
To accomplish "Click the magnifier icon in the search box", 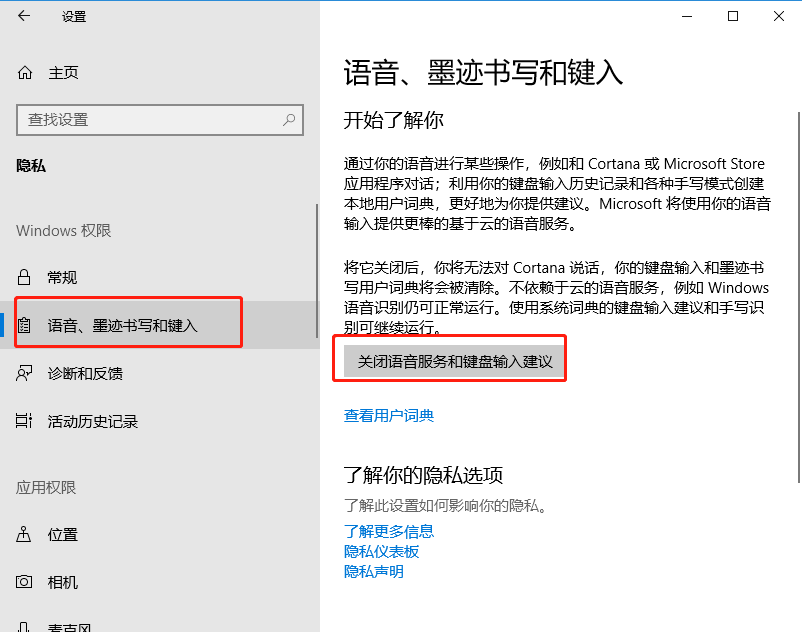I will point(289,120).
